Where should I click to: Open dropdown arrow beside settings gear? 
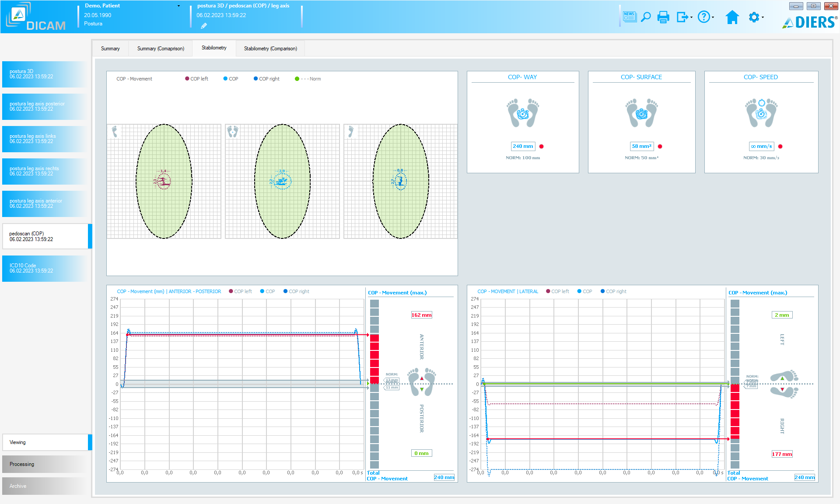tap(763, 17)
